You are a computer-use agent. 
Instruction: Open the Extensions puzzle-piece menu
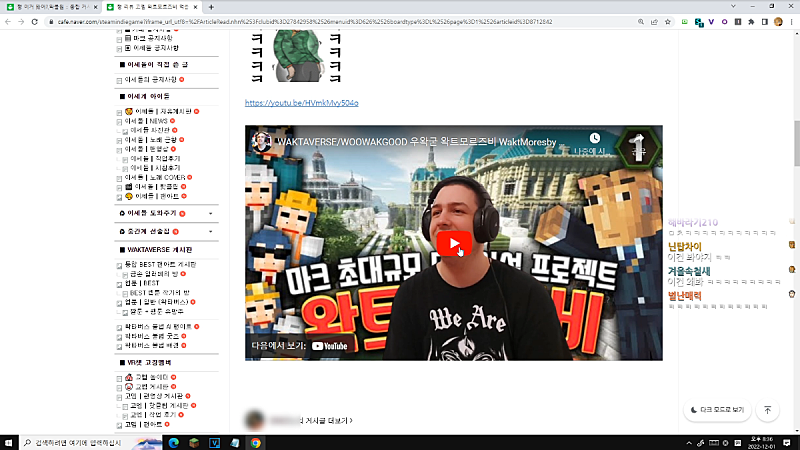(x=751, y=22)
